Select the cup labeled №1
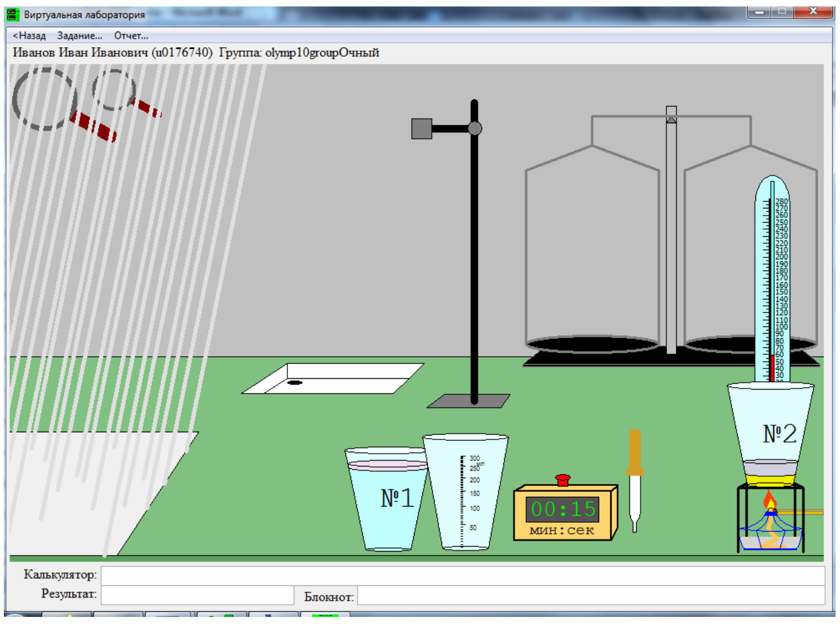This screenshot has height=624, width=840. pos(387,499)
